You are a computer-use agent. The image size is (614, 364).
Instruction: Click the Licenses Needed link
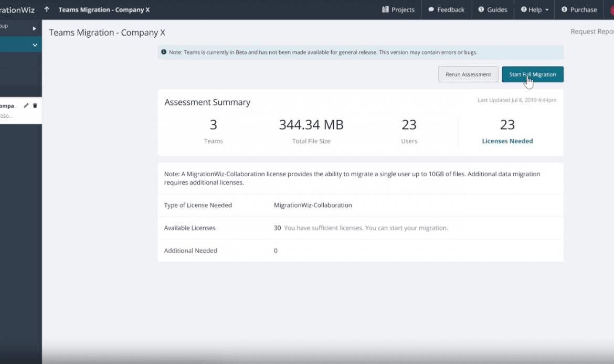coord(507,141)
